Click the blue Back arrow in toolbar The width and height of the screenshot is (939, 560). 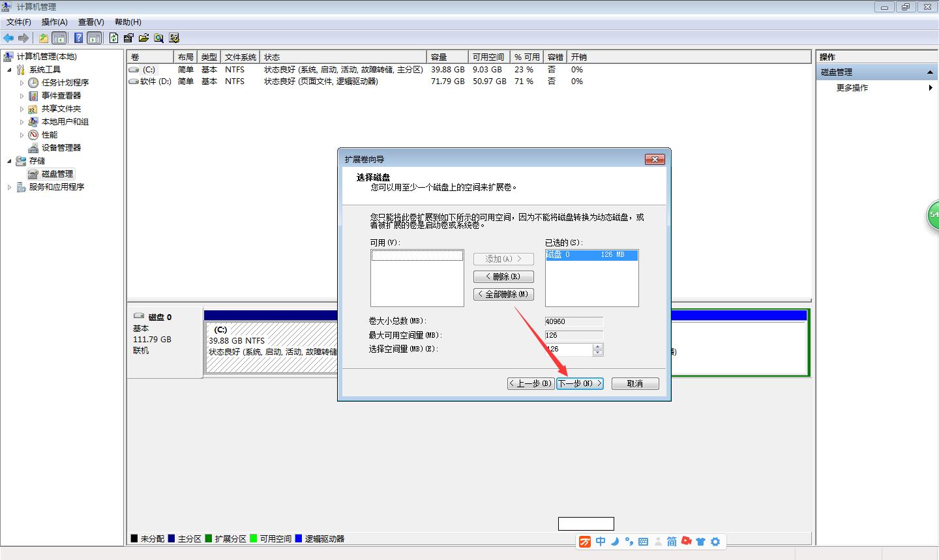8,38
